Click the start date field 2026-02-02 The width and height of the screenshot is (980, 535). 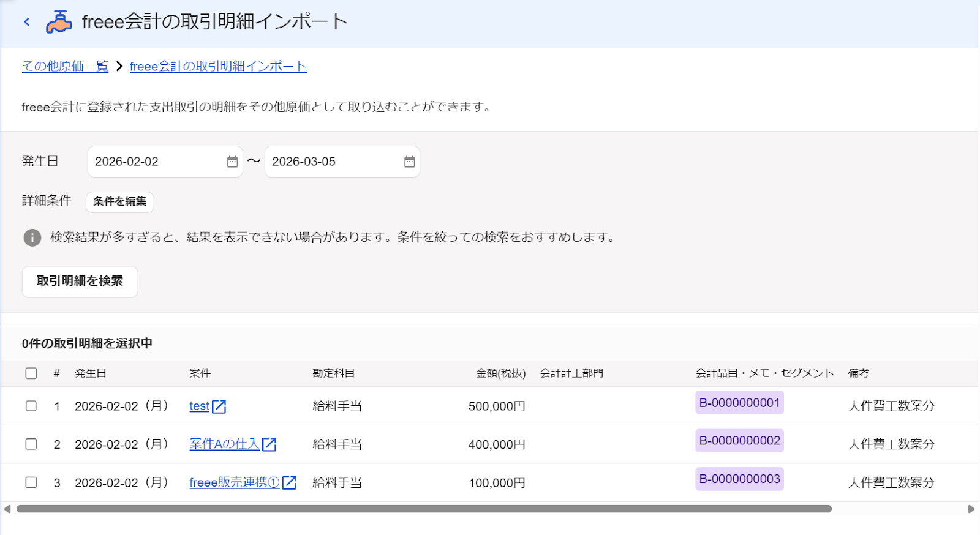[165, 162]
